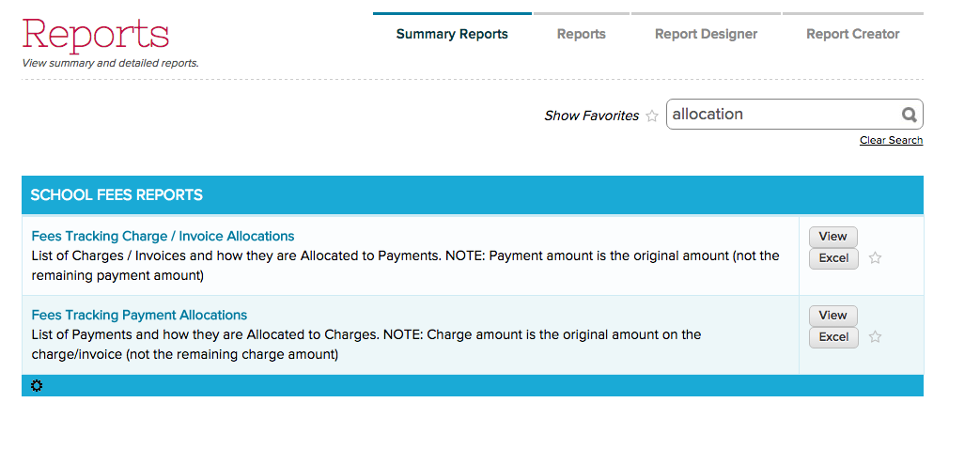Image resolution: width=980 pixels, height=449 pixels.
Task: Go to the Report Designer tab
Action: 706,34
